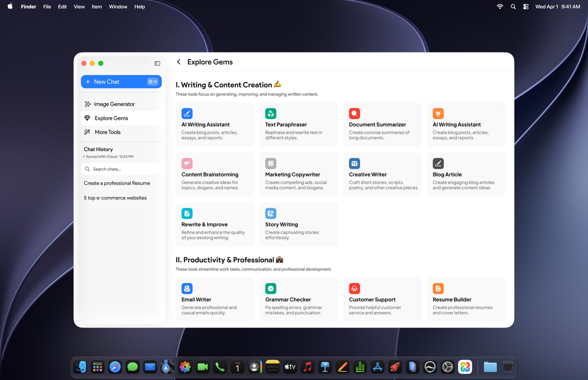Click the Customer Support headset icon
The width and height of the screenshot is (588, 380).
click(x=355, y=288)
